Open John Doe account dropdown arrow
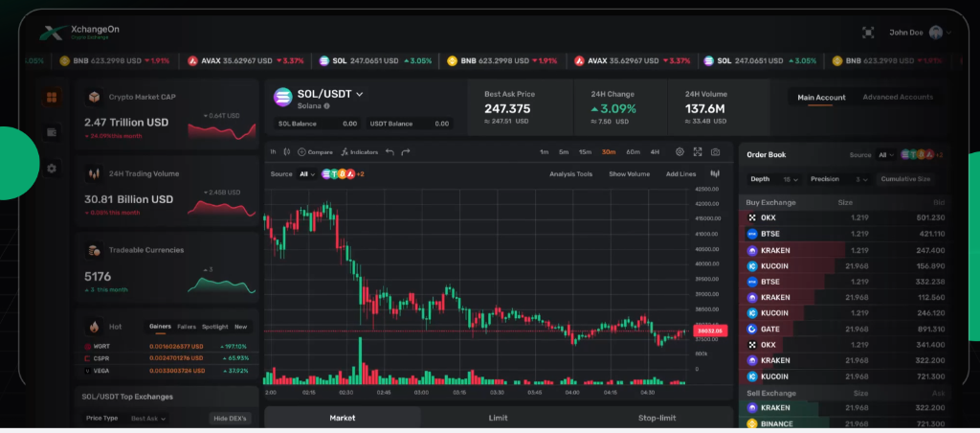The image size is (980, 433). coord(948,33)
